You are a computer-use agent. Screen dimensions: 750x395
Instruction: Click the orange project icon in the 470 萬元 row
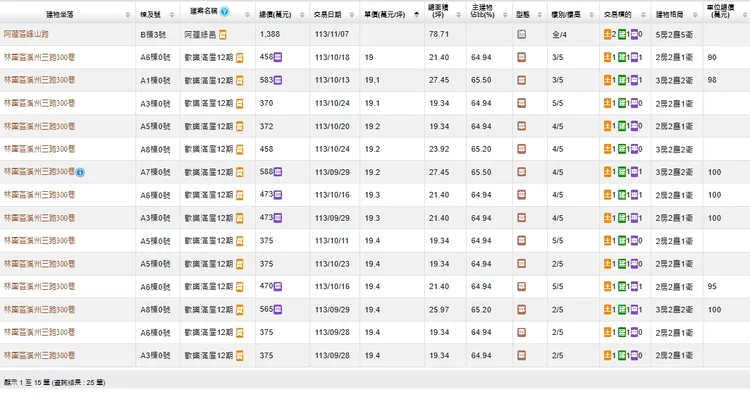point(240,287)
